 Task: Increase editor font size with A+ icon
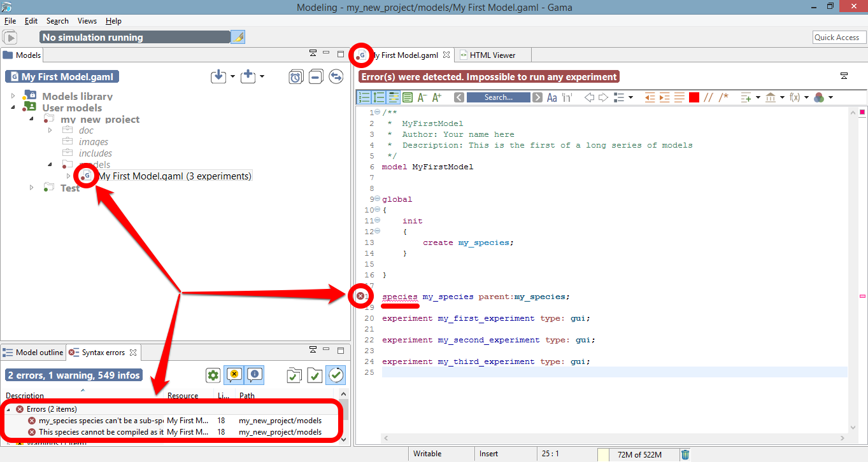pyautogui.click(x=437, y=97)
